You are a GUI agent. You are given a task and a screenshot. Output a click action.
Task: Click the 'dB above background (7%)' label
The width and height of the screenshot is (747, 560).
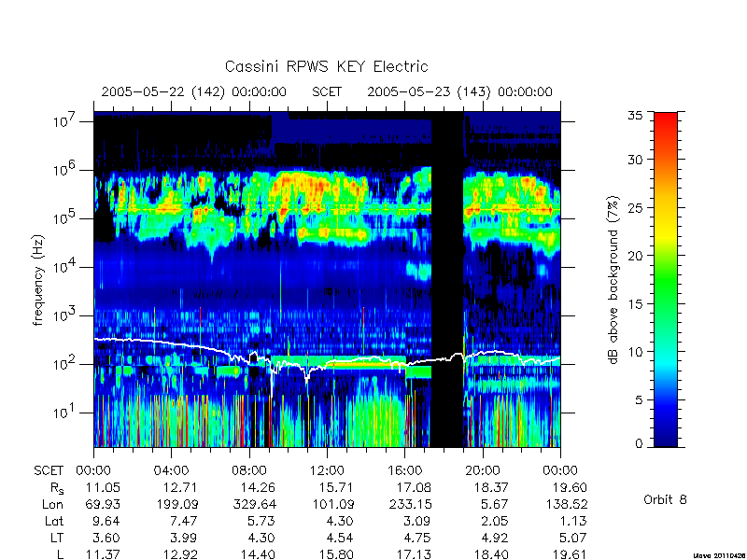point(614,280)
